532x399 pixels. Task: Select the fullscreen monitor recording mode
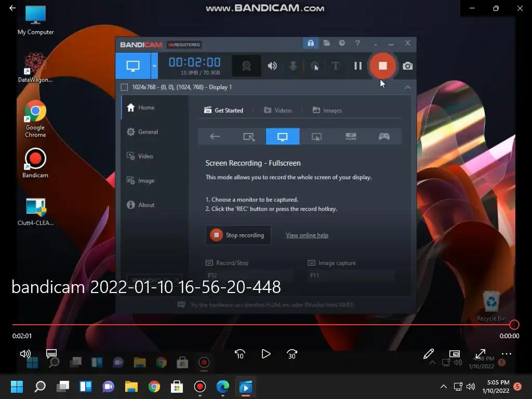click(283, 137)
